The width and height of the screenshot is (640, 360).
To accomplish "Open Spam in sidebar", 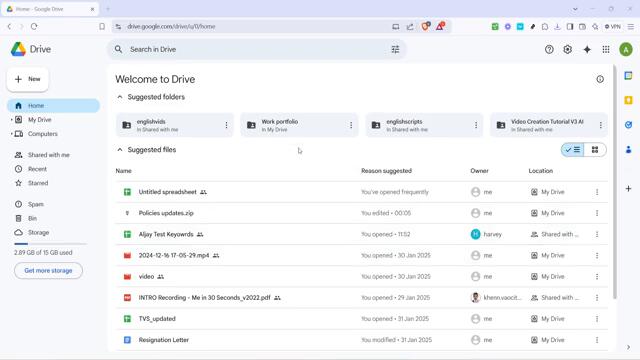I will coord(53,204).
